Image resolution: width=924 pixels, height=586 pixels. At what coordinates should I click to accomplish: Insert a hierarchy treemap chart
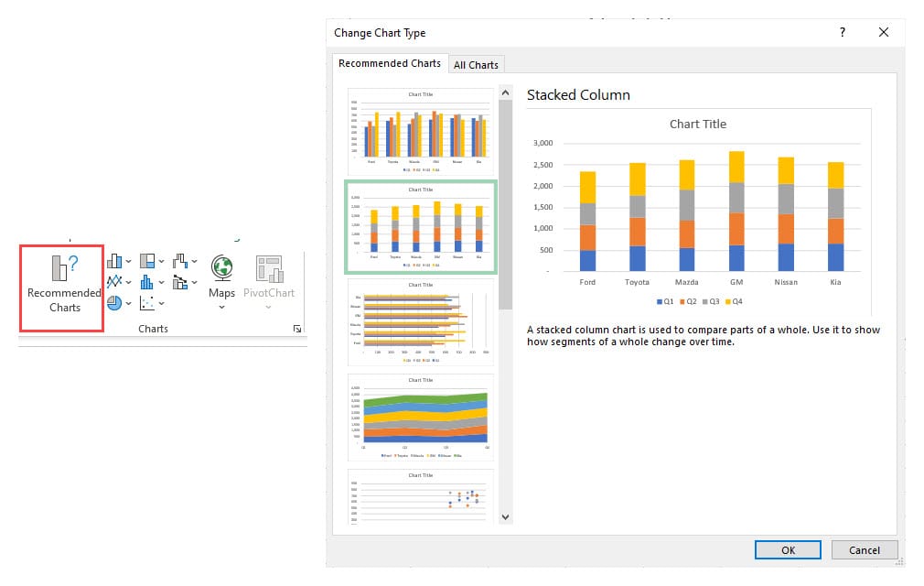147,262
